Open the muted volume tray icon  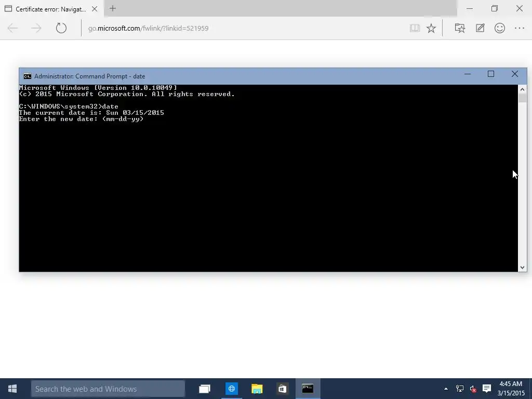pyautogui.click(x=473, y=389)
